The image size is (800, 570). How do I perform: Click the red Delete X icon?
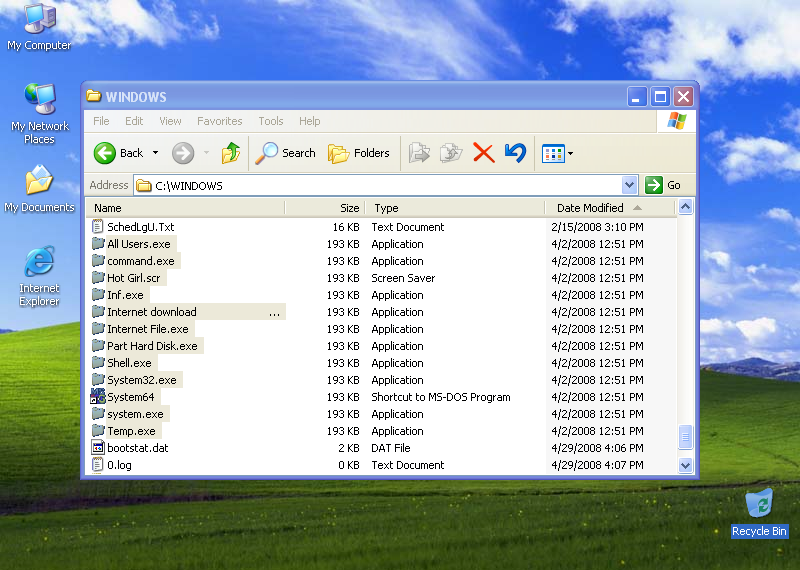pos(484,153)
